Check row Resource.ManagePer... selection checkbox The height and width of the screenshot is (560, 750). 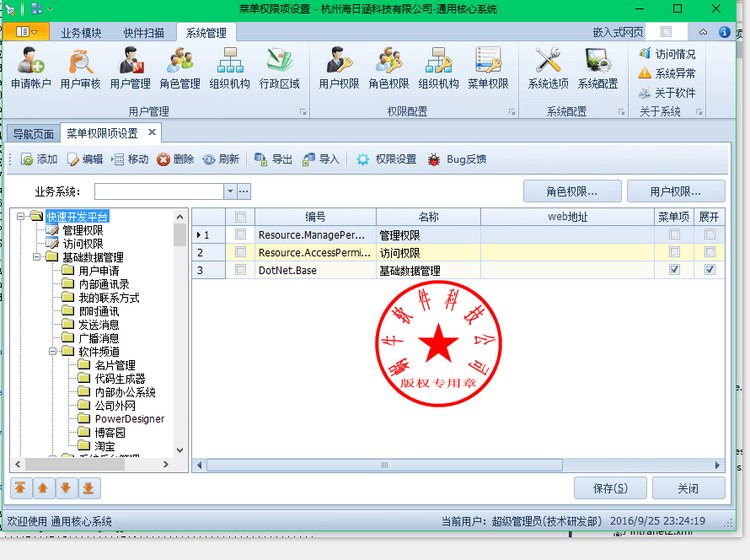240,234
